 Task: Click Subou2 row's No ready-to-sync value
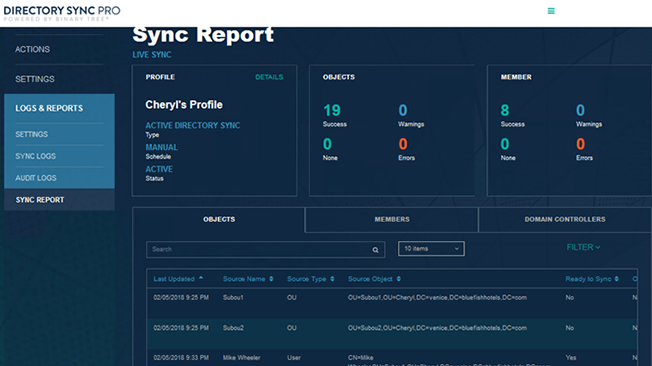pos(570,328)
